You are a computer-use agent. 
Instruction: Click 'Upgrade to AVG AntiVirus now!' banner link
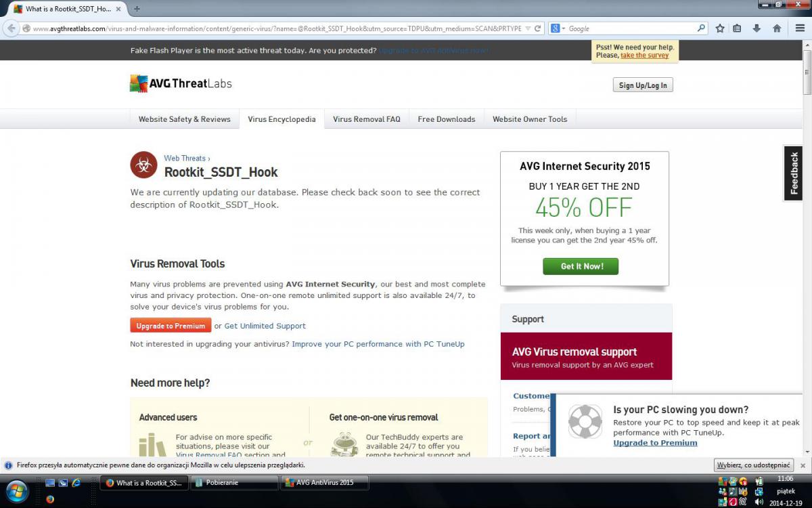[x=433, y=51]
